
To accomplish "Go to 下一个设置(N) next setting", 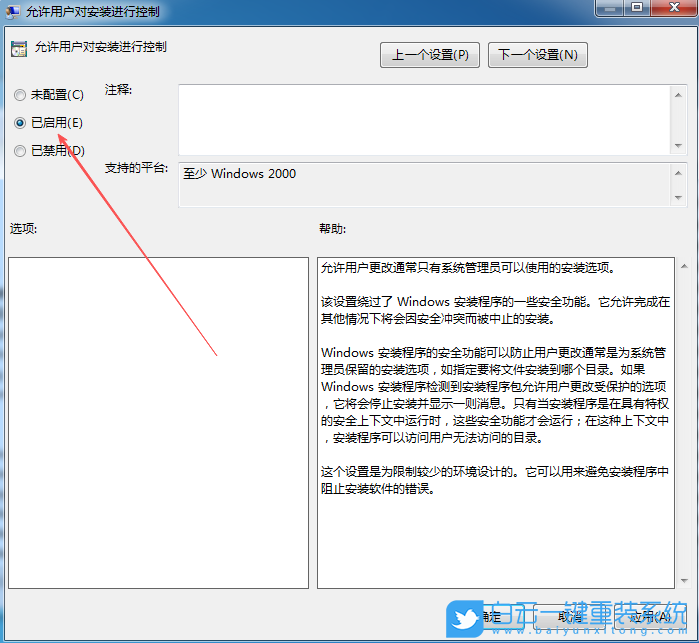I will (538, 55).
